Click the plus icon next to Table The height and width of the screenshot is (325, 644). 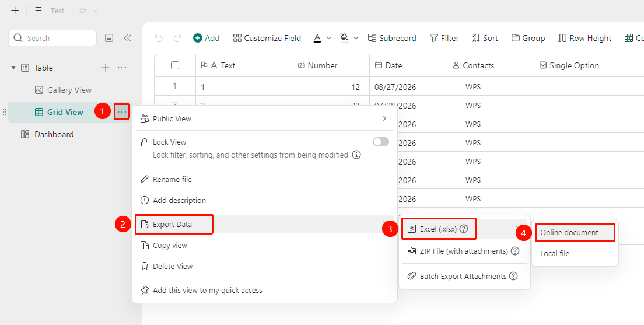pos(106,68)
